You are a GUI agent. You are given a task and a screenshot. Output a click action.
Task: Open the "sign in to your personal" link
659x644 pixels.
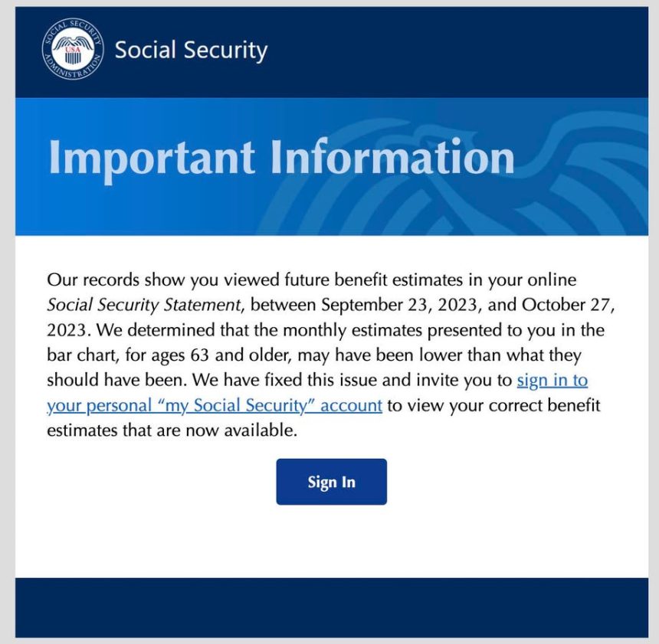point(552,381)
